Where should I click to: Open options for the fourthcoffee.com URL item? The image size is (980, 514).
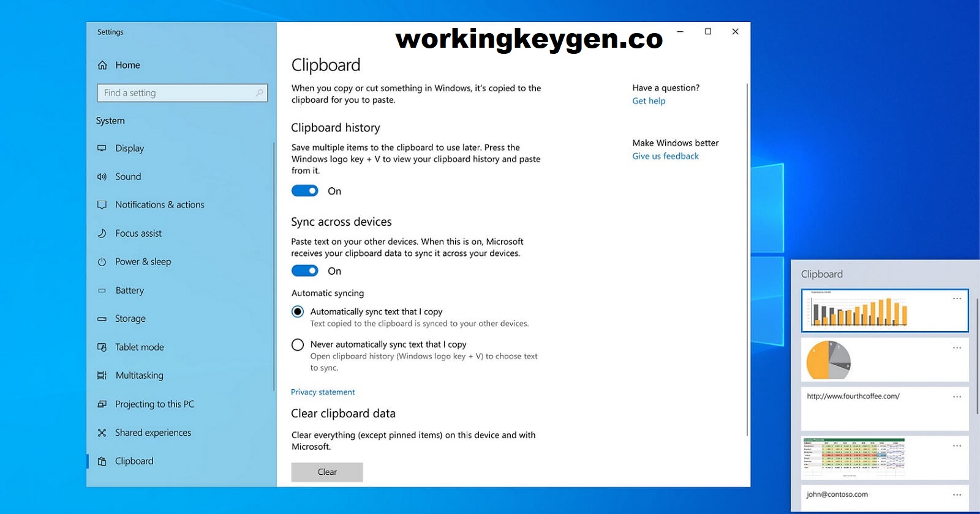(x=957, y=397)
